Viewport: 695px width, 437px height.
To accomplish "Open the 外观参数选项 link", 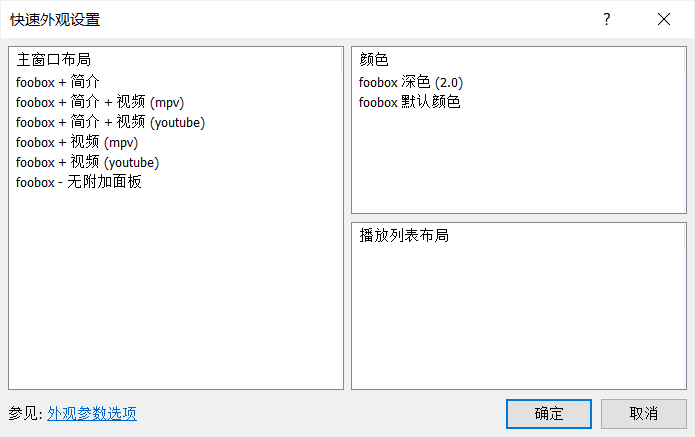I will click(92, 414).
